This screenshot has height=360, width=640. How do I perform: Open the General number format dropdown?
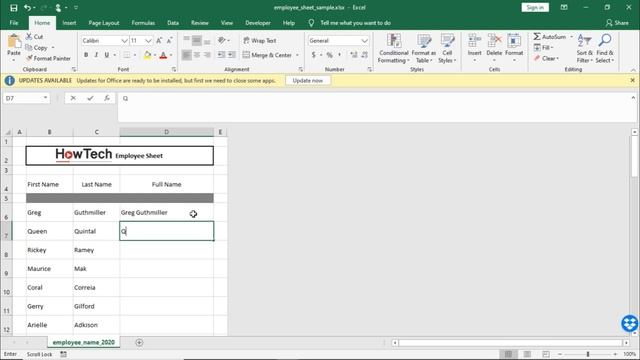click(x=364, y=41)
